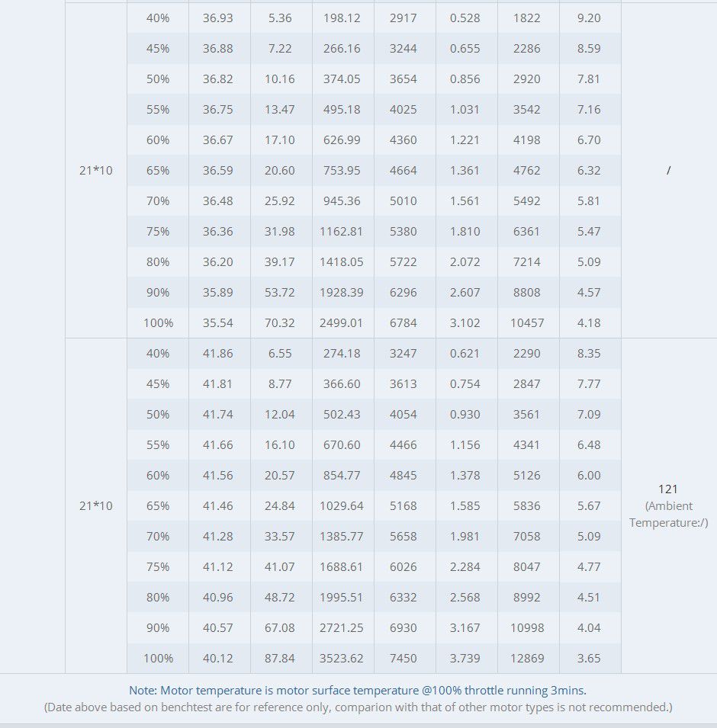Click the slash temperature cell in upper group
The height and width of the screenshot is (728, 717).
[x=668, y=171]
